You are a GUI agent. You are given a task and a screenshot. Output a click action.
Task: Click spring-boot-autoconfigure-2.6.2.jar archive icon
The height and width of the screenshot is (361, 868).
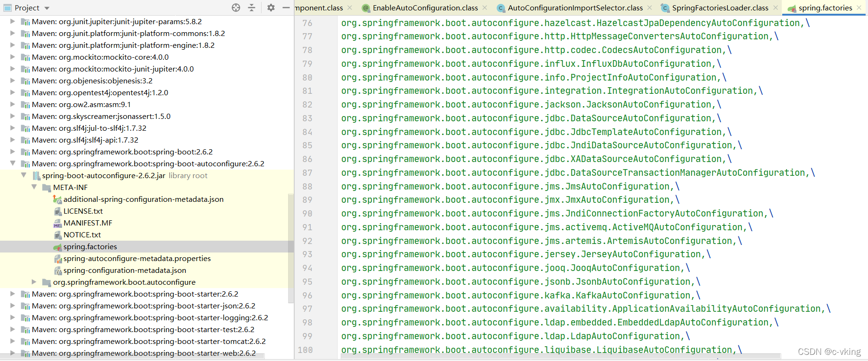36,176
